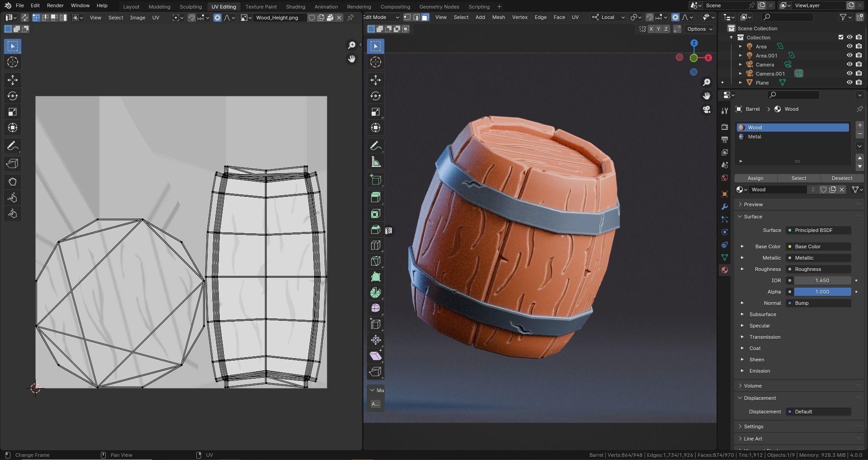This screenshot has width=868, height=460.
Task: Toggle Z axis mirror option
Action: [x=665, y=29]
